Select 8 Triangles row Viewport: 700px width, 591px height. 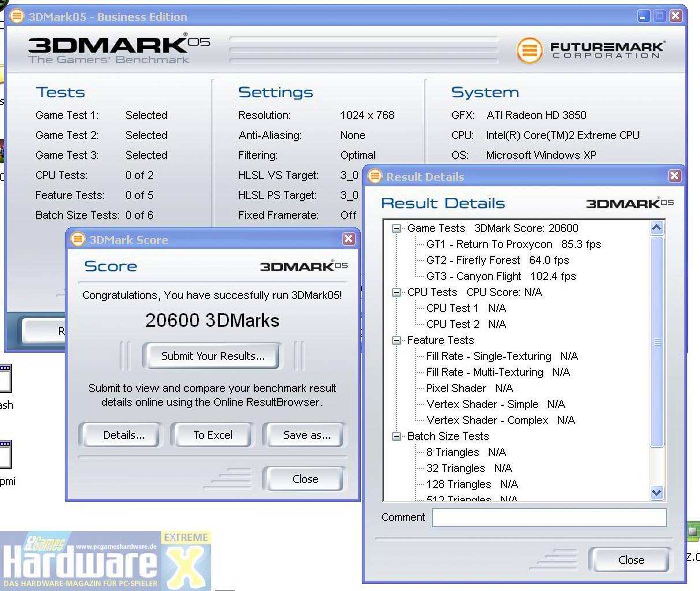[466, 452]
